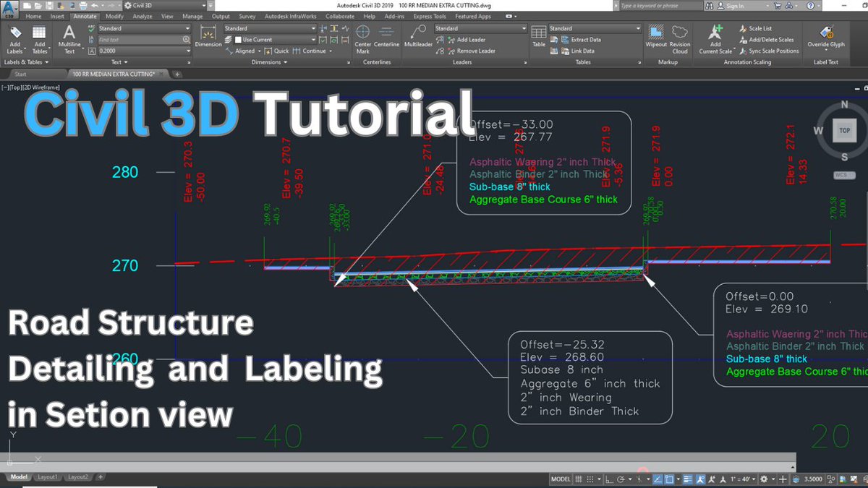Viewport: 868px width, 488px height.
Task: Click the Scale List button
Action: point(755,29)
